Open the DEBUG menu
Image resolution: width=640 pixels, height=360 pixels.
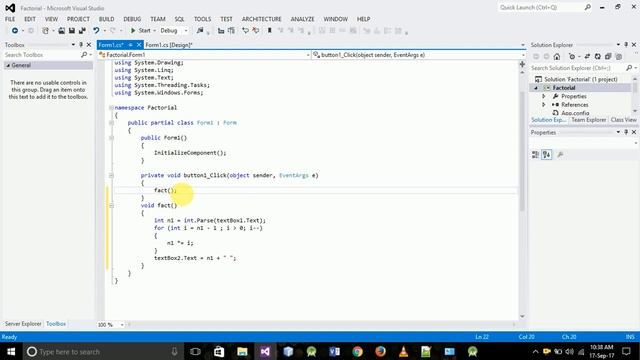[x=132, y=19]
